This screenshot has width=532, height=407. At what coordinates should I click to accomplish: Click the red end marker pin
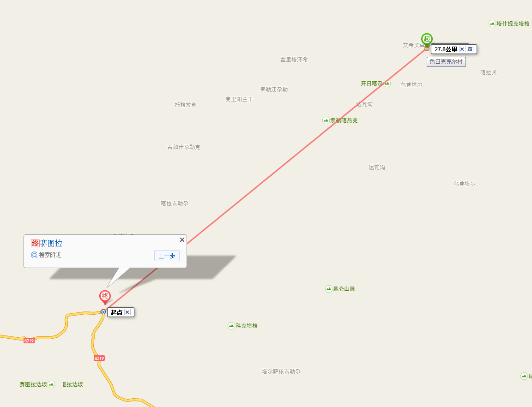tap(105, 297)
